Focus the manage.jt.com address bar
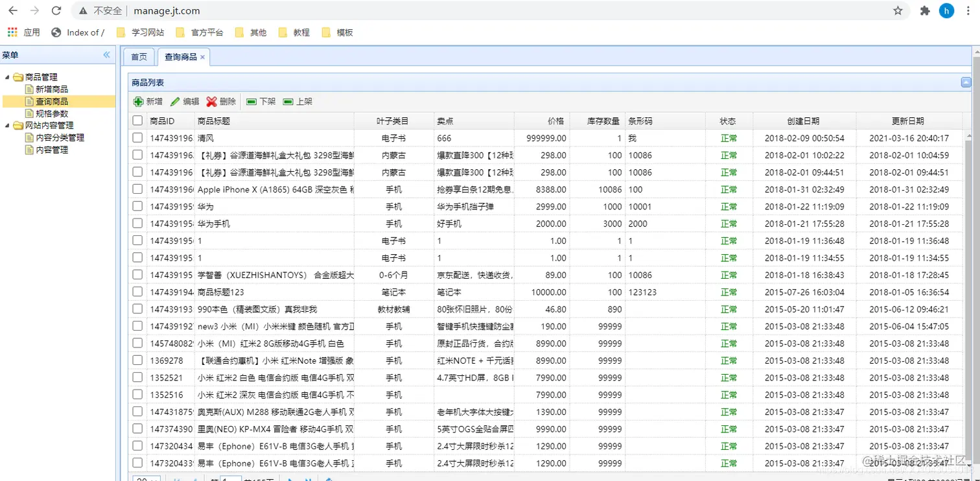This screenshot has height=481, width=980. point(480,11)
